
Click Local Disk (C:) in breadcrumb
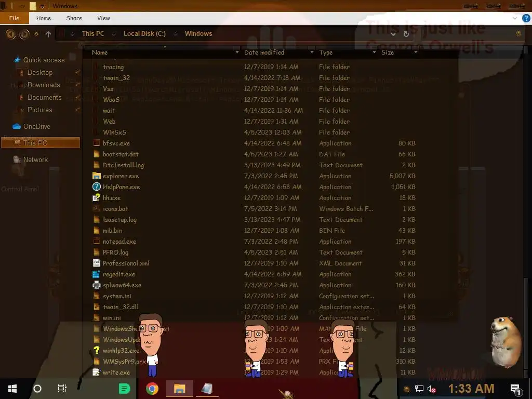click(x=144, y=34)
